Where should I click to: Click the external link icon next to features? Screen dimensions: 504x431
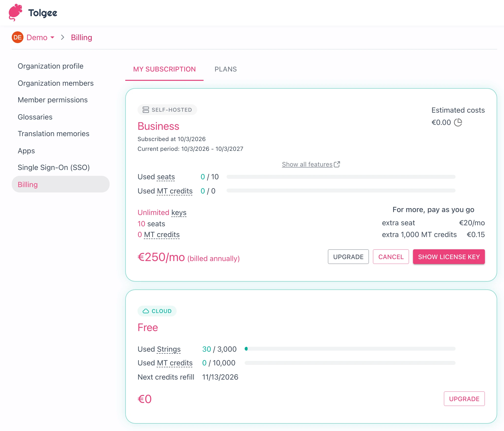(337, 164)
